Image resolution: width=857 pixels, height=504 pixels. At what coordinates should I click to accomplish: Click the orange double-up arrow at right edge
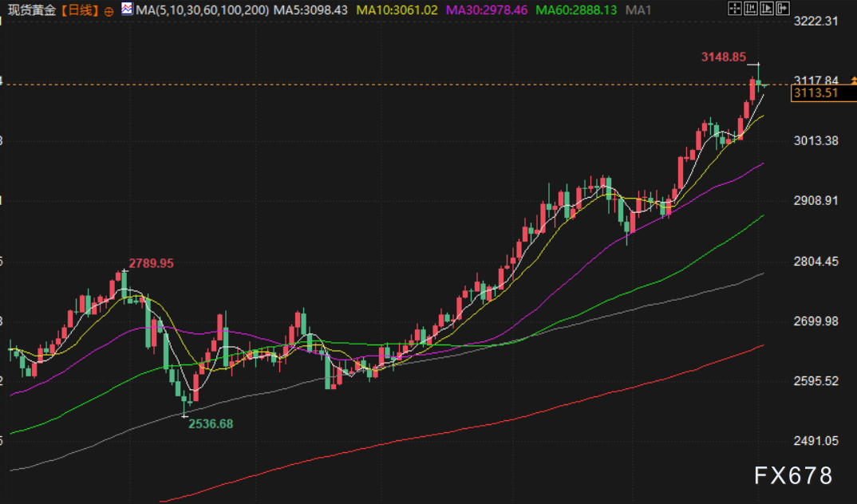point(853,81)
